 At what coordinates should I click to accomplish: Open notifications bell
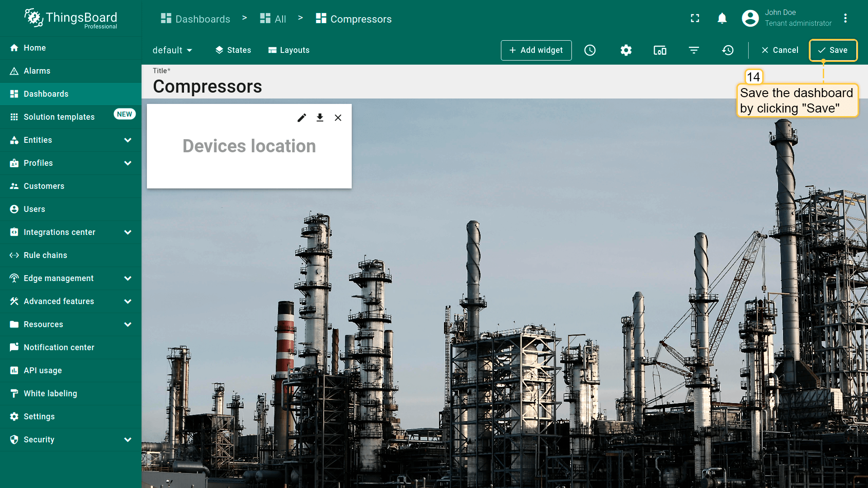[x=722, y=18]
